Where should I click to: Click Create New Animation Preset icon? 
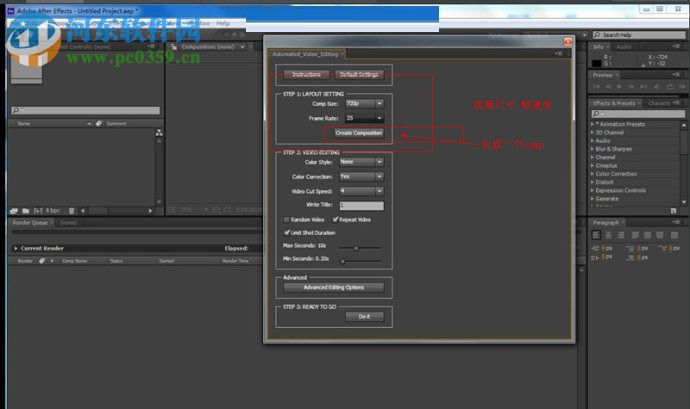point(673,211)
